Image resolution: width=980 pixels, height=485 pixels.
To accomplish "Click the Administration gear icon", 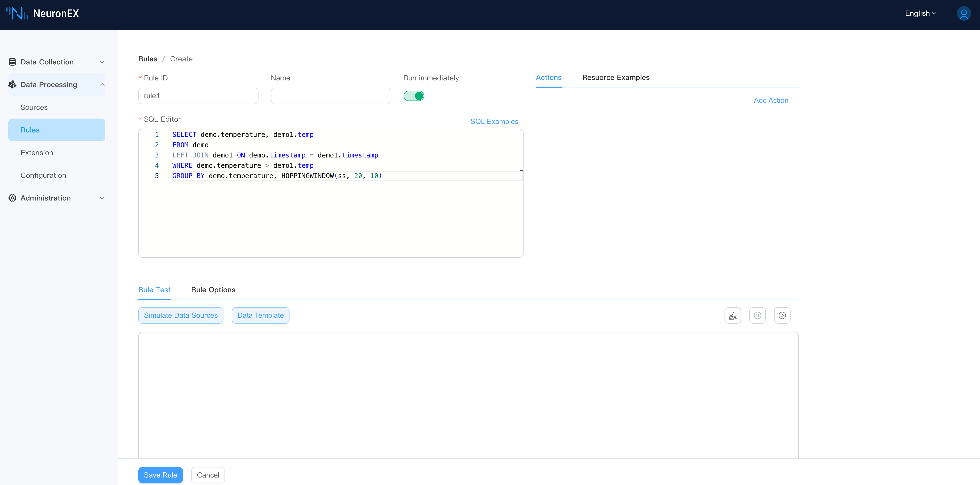I will (12, 198).
